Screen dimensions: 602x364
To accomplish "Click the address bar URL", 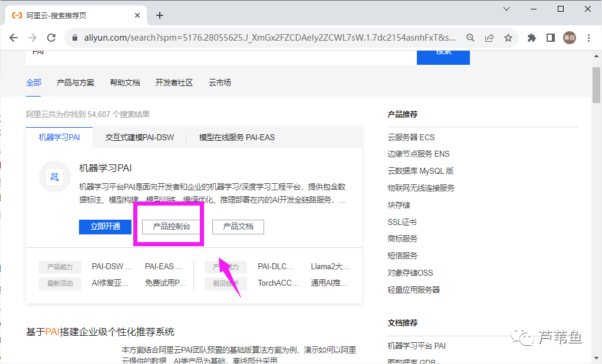I will click(x=269, y=38).
